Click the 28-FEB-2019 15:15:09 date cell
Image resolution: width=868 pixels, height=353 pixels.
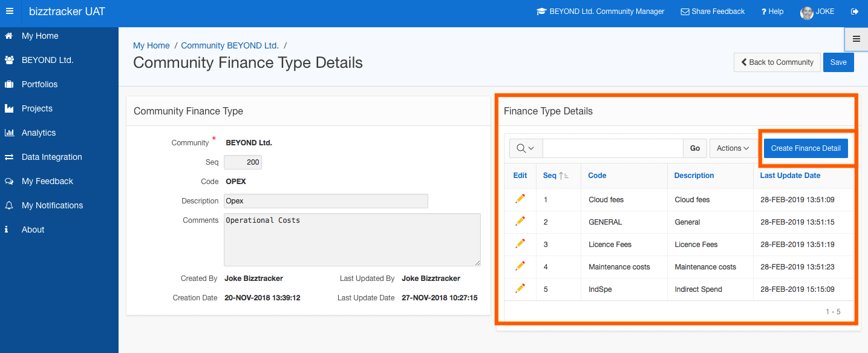point(797,289)
